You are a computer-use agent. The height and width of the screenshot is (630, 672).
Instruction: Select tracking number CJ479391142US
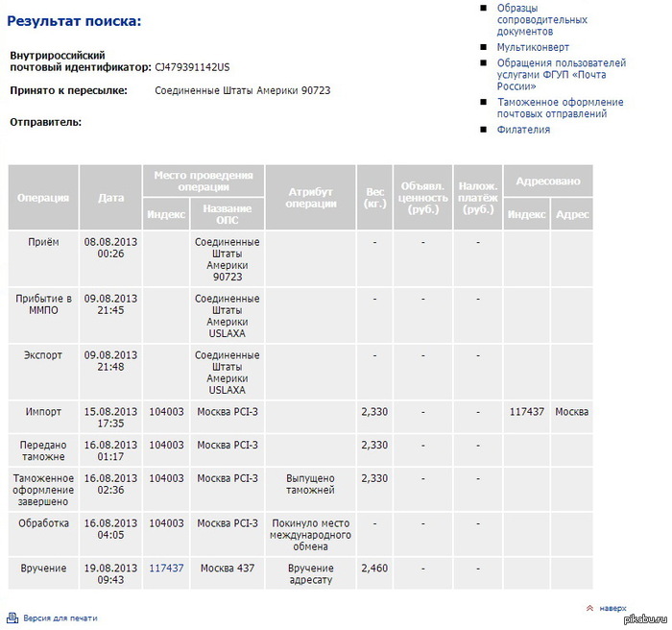click(192, 66)
